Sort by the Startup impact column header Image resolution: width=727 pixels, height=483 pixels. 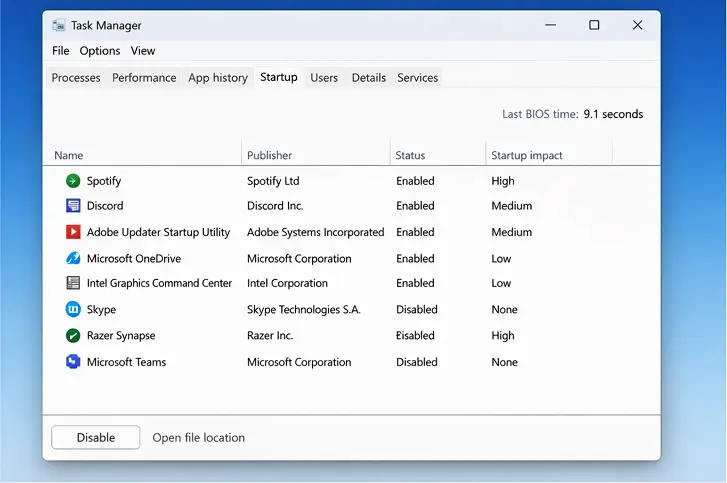point(527,155)
